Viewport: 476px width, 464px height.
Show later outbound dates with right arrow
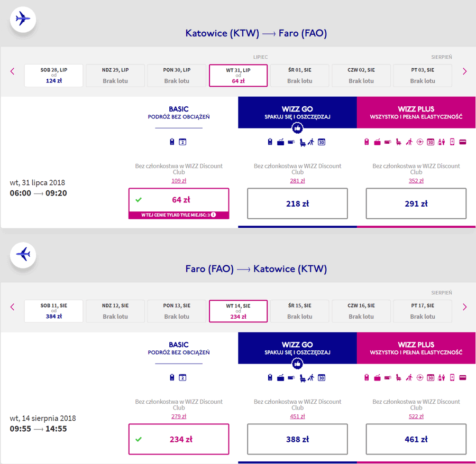pos(464,71)
